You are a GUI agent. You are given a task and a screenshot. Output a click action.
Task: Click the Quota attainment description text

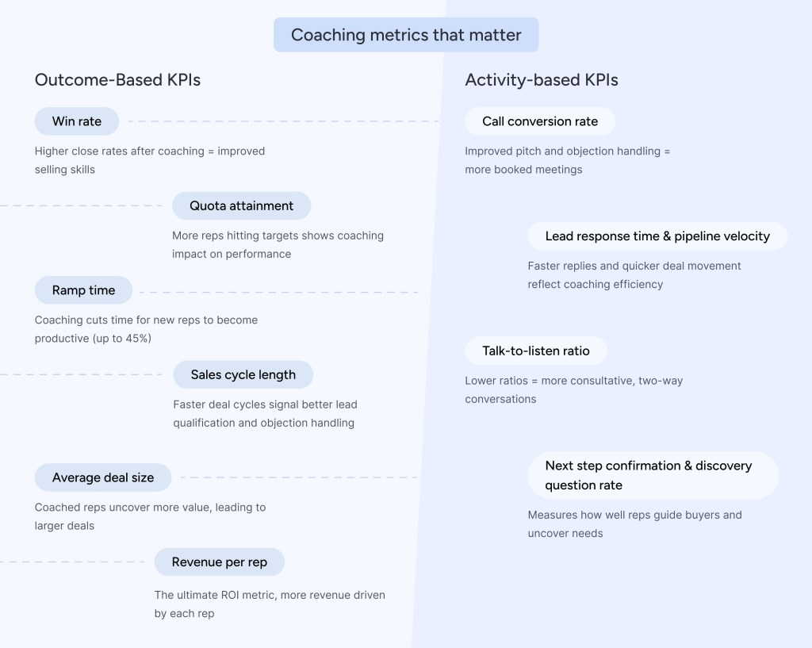(x=277, y=244)
